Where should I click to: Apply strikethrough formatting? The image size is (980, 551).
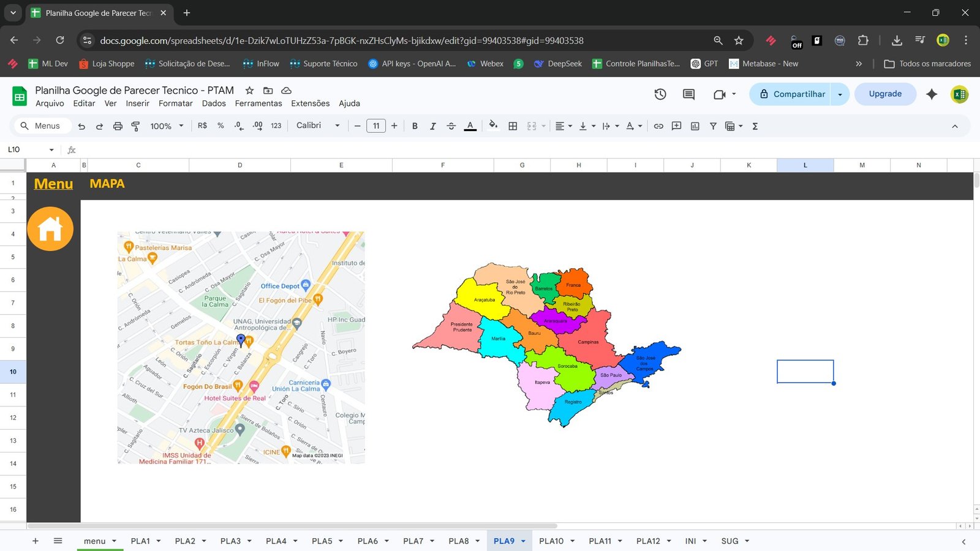coord(451,126)
